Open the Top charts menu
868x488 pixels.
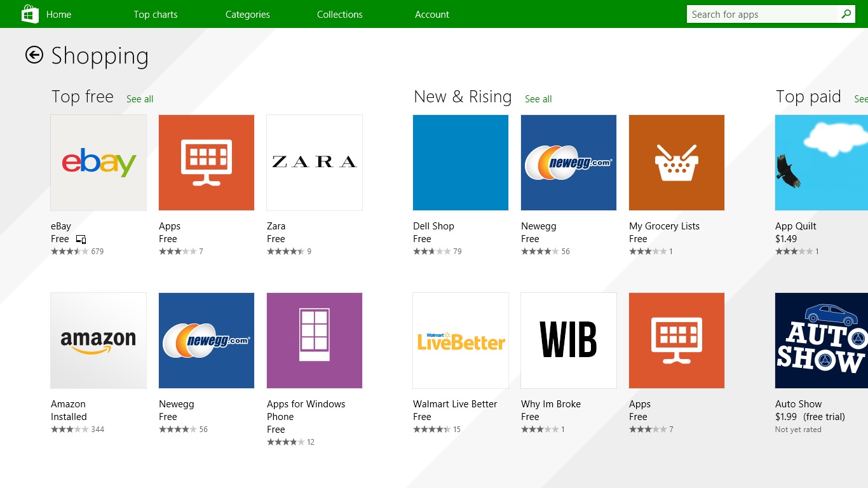pos(156,14)
